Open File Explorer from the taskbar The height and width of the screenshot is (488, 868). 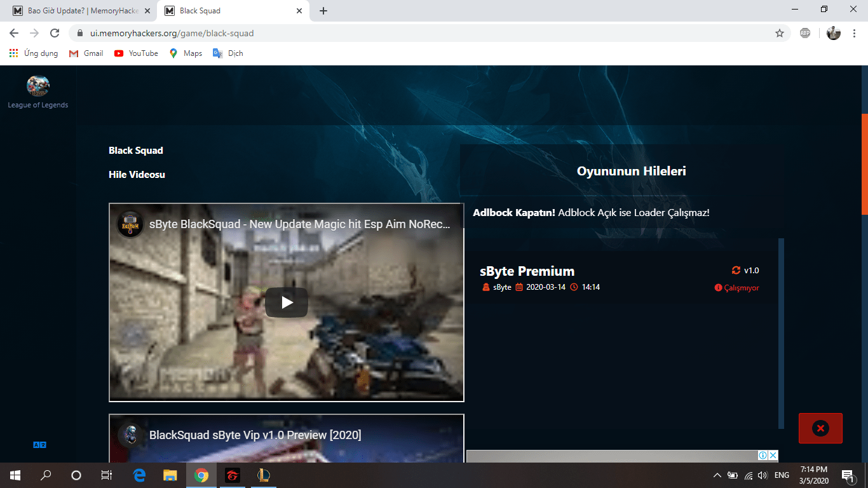coord(170,475)
